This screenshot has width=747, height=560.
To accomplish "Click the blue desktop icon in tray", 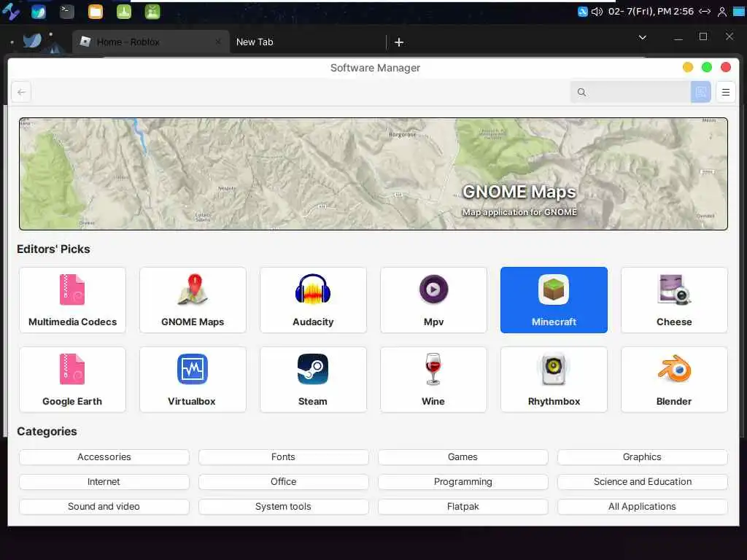I will [x=739, y=12].
